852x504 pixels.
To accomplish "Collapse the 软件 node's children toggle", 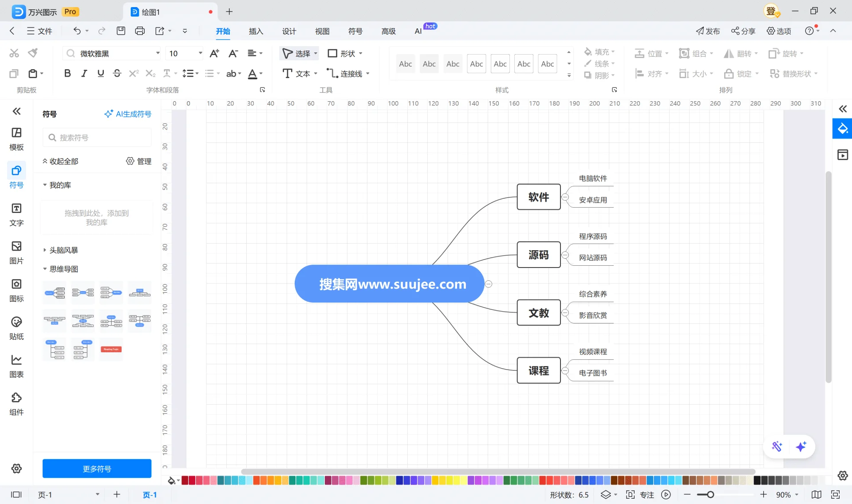I will coord(565,197).
